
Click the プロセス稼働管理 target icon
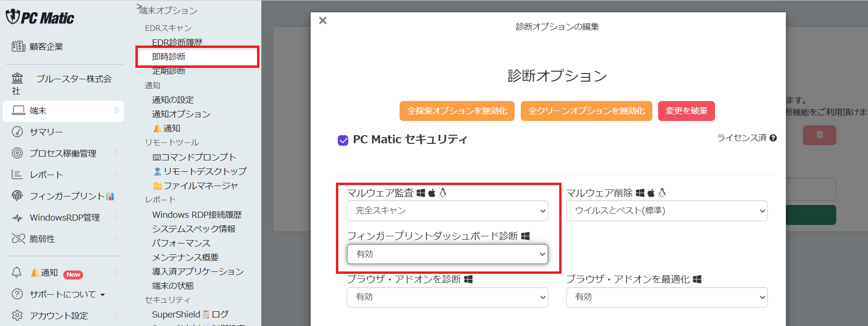pos(18,153)
